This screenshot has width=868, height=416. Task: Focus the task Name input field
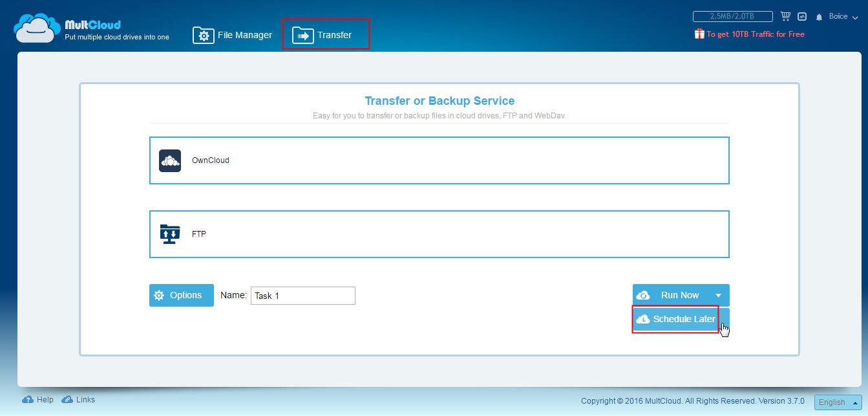coord(303,296)
